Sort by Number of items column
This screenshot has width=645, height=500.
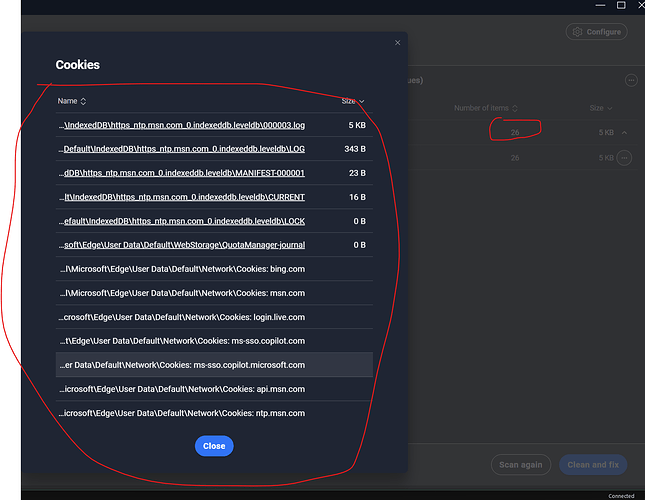coord(485,108)
